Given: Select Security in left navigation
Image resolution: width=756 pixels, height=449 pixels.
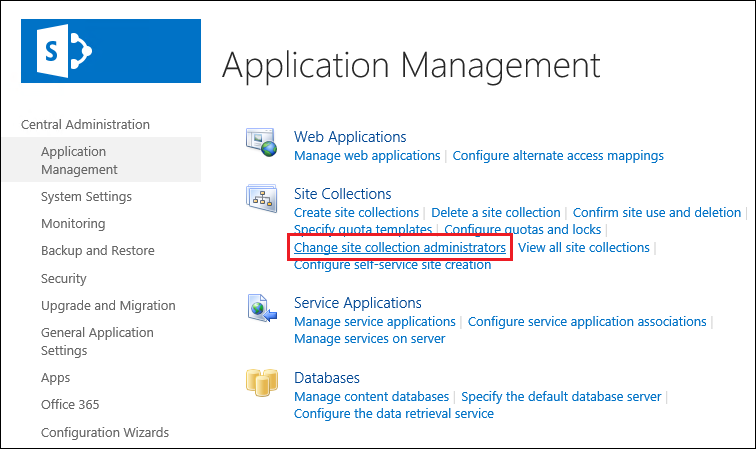Looking at the screenshot, I should (x=64, y=279).
